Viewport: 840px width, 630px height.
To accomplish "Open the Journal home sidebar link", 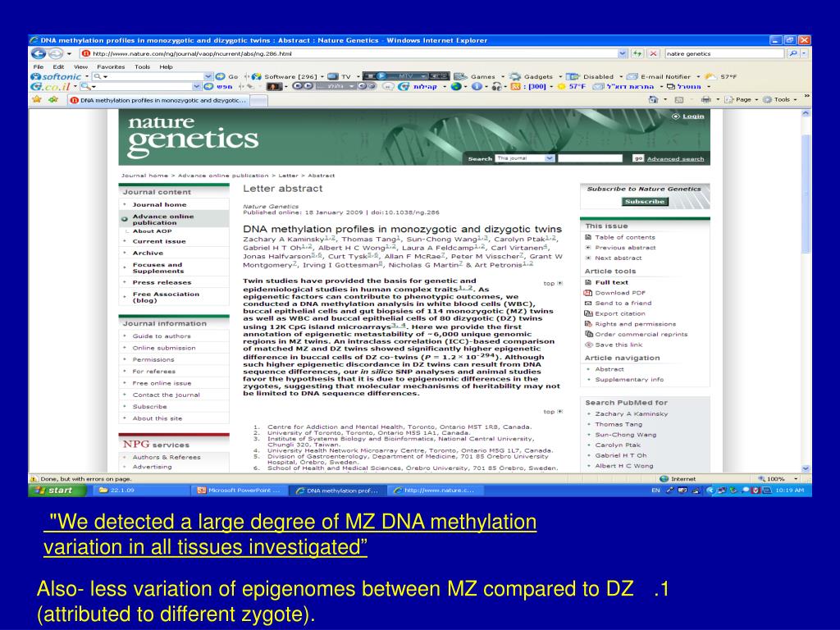I will coord(160,204).
